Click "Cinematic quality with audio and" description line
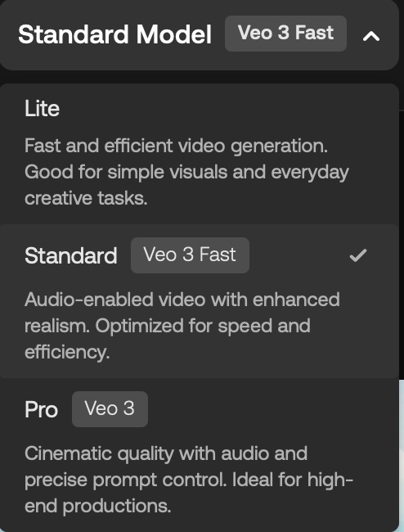The image size is (404, 532). point(166,454)
